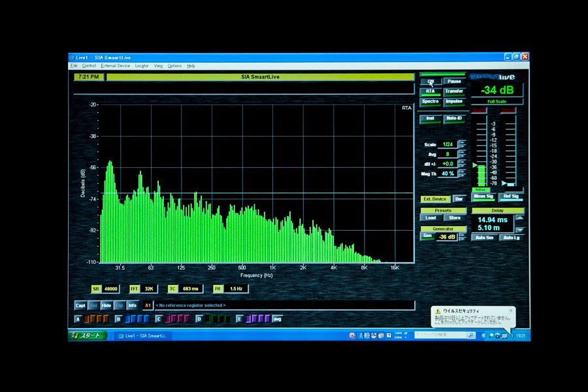Click the FFT size label
588x392 pixels.
click(x=134, y=289)
